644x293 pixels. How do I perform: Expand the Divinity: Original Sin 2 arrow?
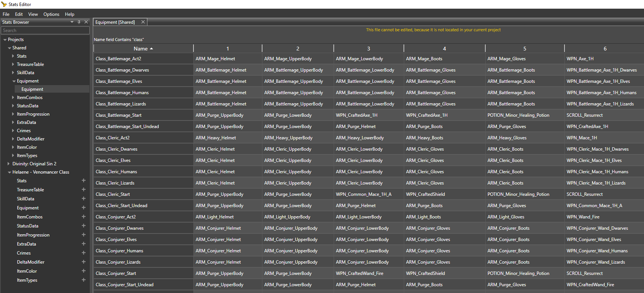(9, 164)
